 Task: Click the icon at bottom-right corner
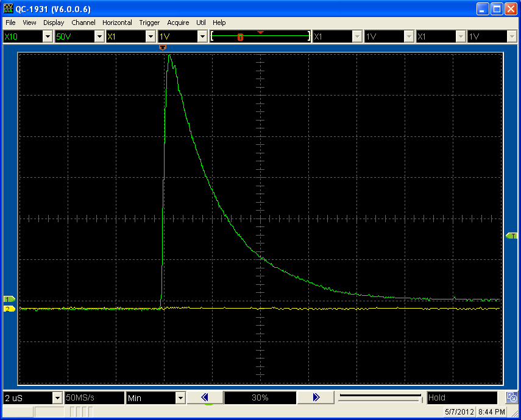click(512, 398)
